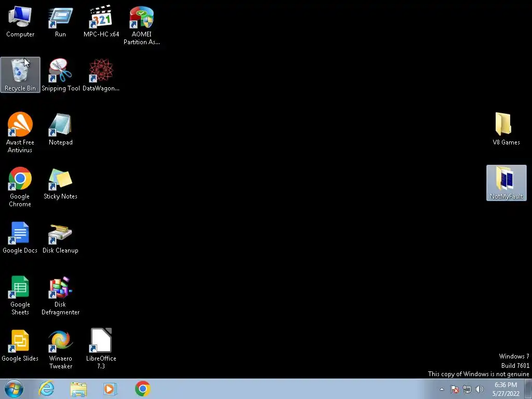This screenshot has height=399, width=532.
Task: Open the Windows Start menu
Action: [x=14, y=389]
